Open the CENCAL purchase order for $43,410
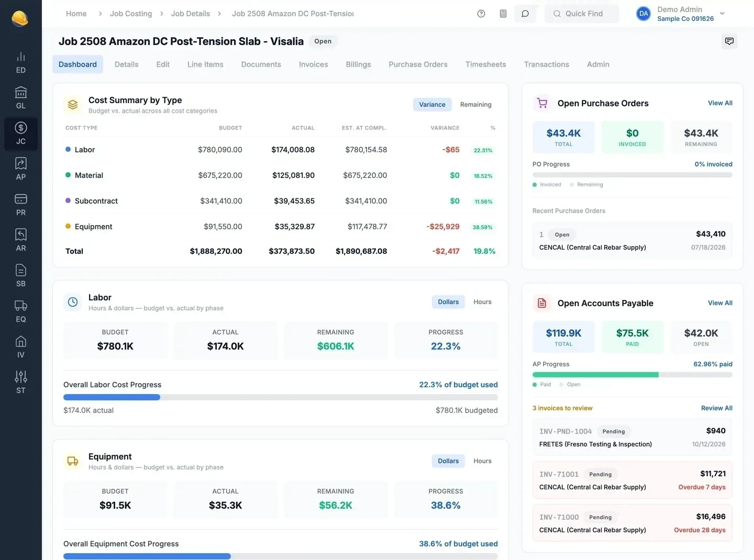 pos(633,240)
